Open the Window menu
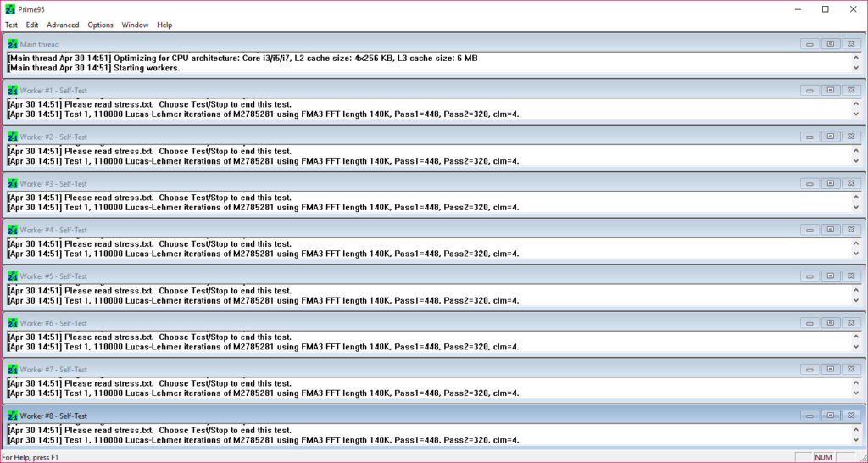 pos(135,25)
